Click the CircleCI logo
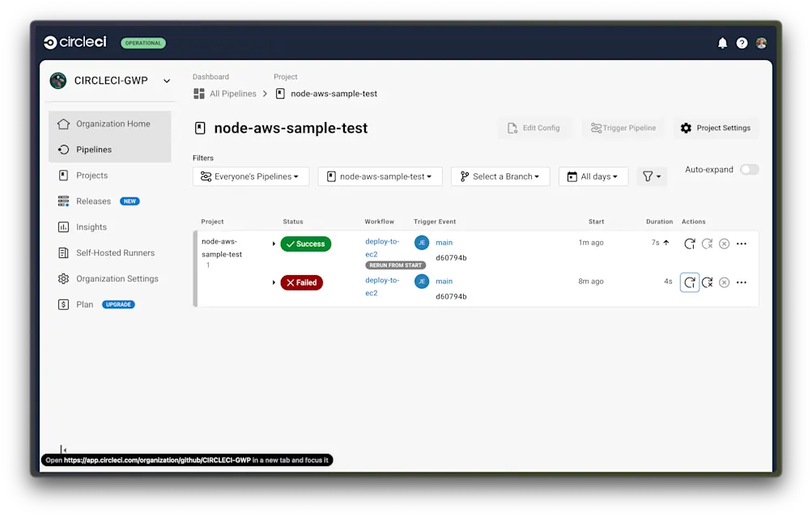Screen dimensions: 812x517 click(75, 42)
